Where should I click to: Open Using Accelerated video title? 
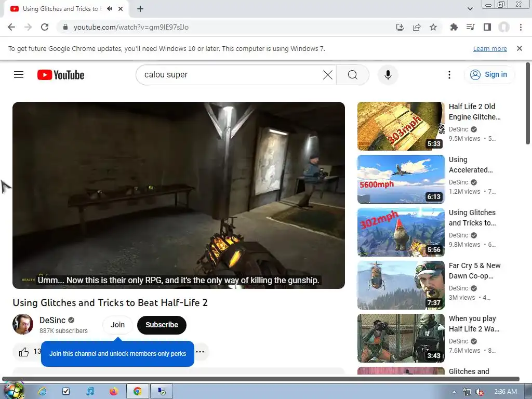coord(471,165)
